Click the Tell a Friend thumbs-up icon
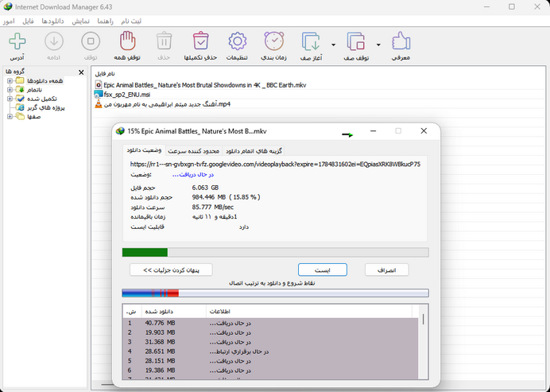The height and width of the screenshot is (392, 550). (x=401, y=41)
